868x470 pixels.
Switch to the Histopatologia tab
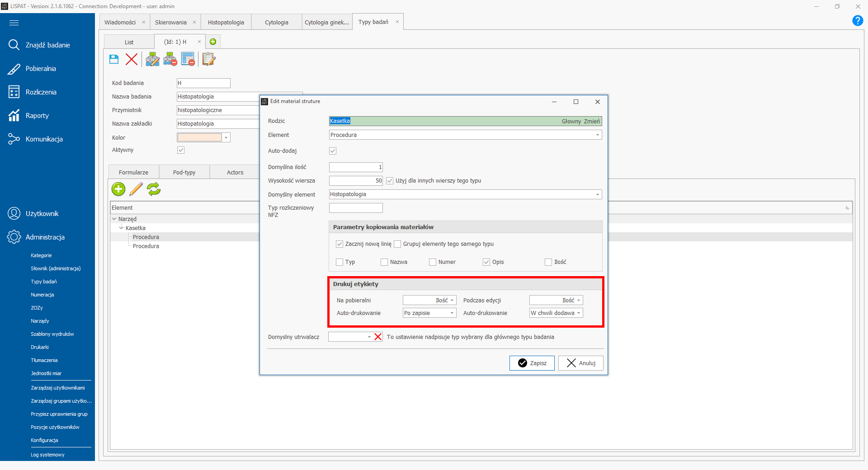pos(226,22)
